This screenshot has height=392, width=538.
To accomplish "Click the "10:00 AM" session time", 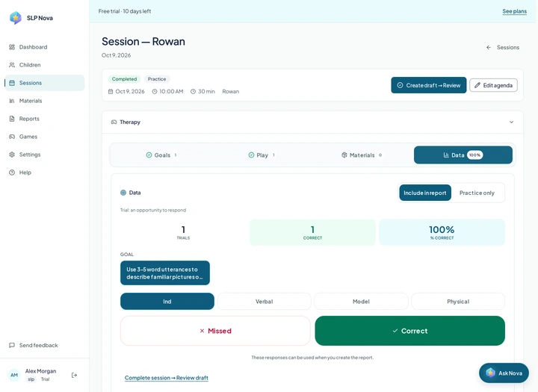I will point(171,92).
